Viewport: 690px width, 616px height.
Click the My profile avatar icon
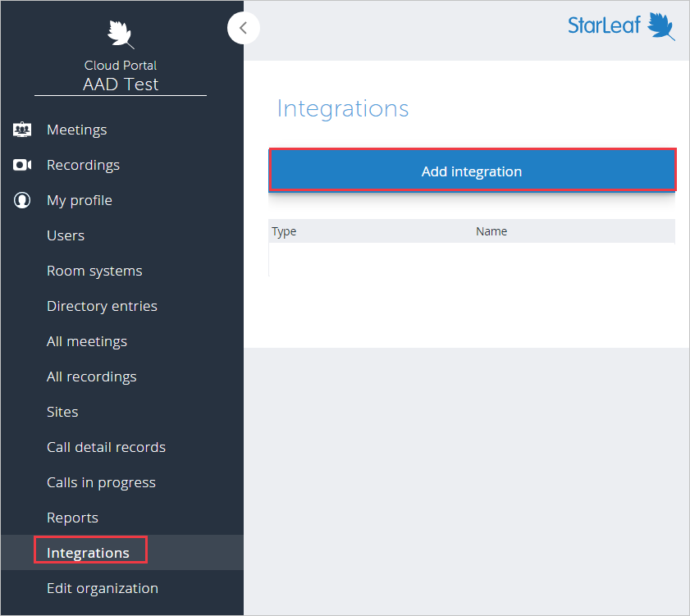22,199
